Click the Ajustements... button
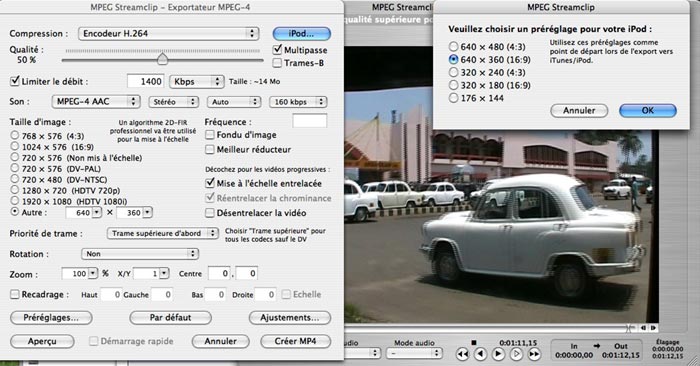The height and width of the screenshot is (366, 700). 290,318
